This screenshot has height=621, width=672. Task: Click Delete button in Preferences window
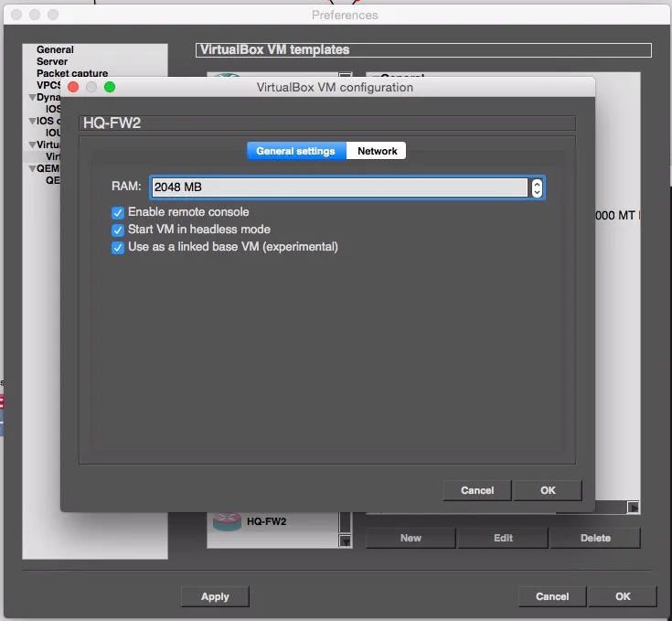(595, 539)
